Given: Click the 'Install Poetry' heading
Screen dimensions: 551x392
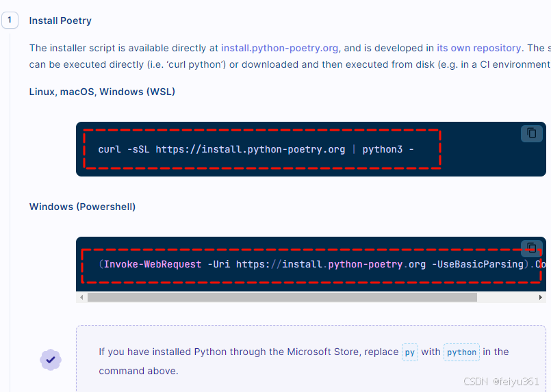Looking at the screenshot, I should [x=60, y=21].
